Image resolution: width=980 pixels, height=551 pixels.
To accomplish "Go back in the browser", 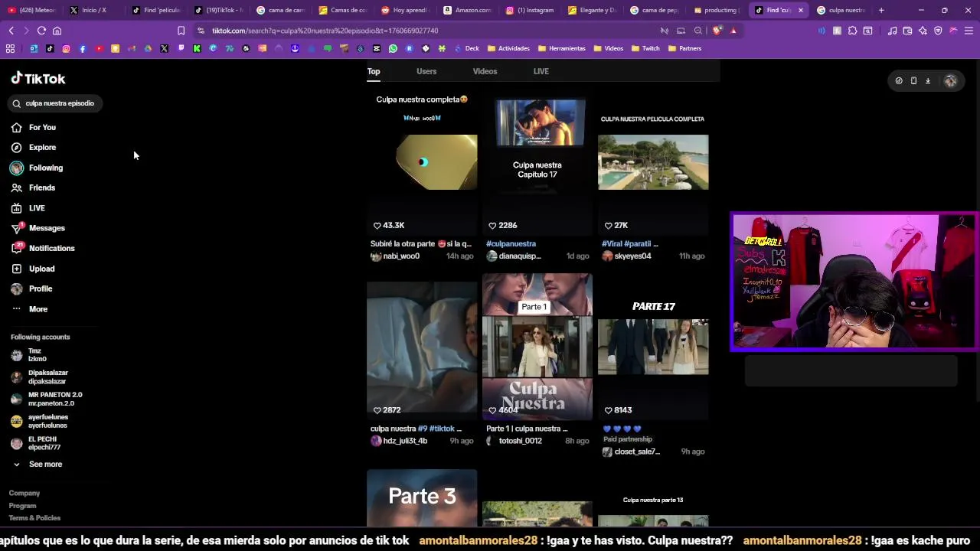I will click(11, 31).
